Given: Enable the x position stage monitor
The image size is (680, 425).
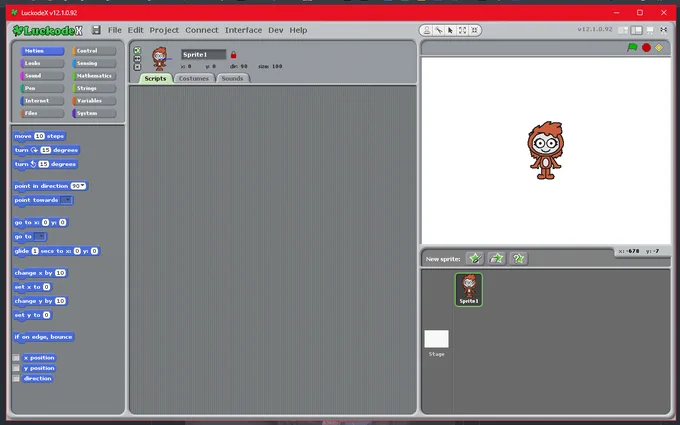Looking at the screenshot, I should pyautogui.click(x=16, y=358).
